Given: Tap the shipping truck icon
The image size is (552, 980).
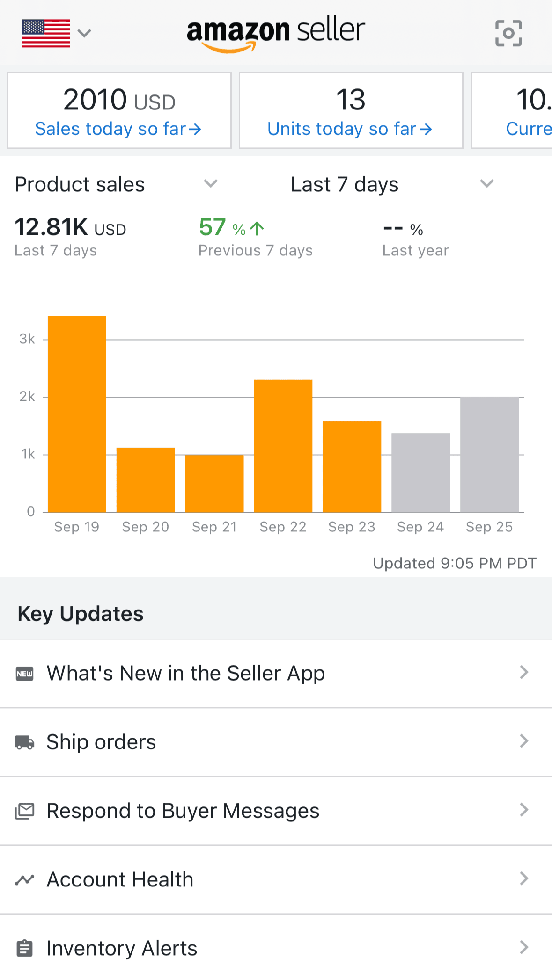Looking at the screenshot, I should pos(25,742).
